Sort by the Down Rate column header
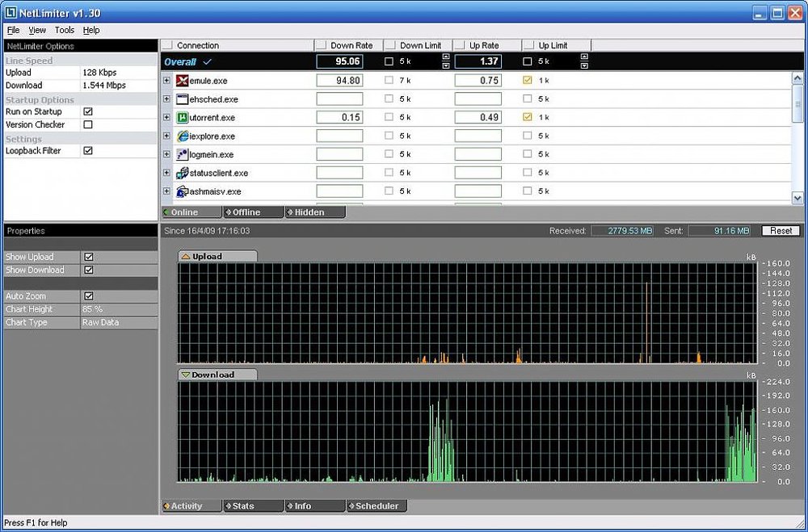The height and width of the screenshot is (532, 808). click(x=349, y=45)
